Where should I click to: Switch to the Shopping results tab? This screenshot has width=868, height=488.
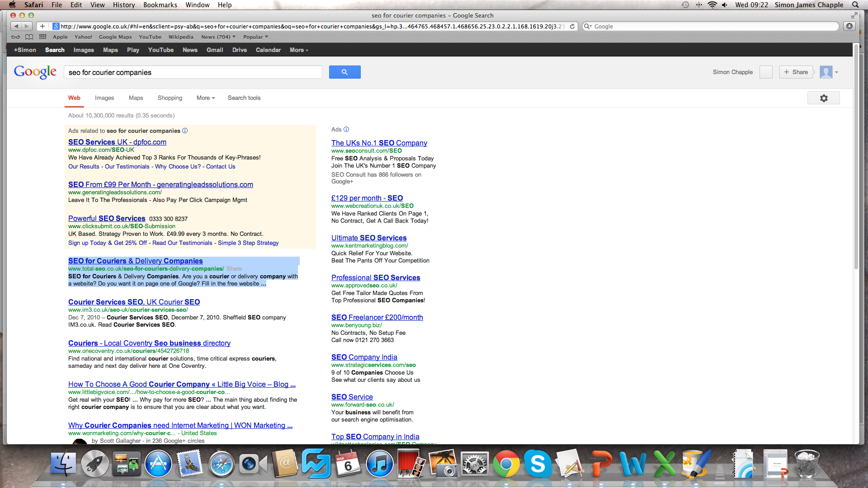[x=170, y=98]
